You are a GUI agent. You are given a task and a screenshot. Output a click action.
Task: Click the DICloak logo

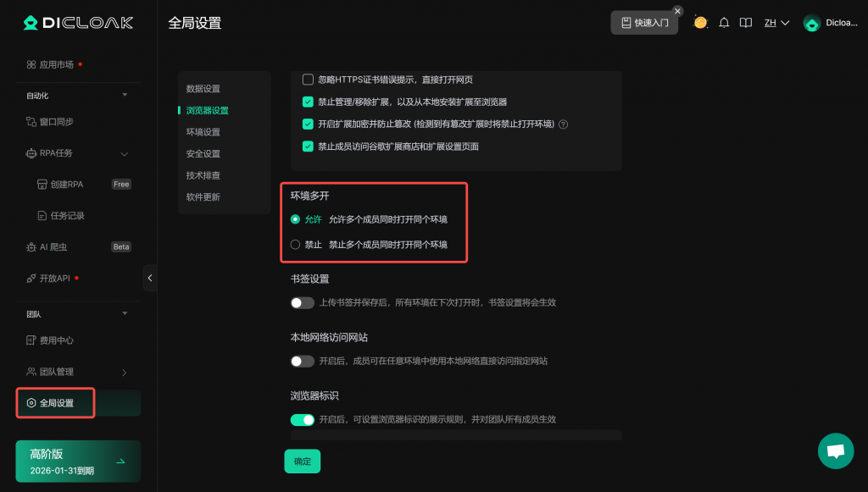78,23
